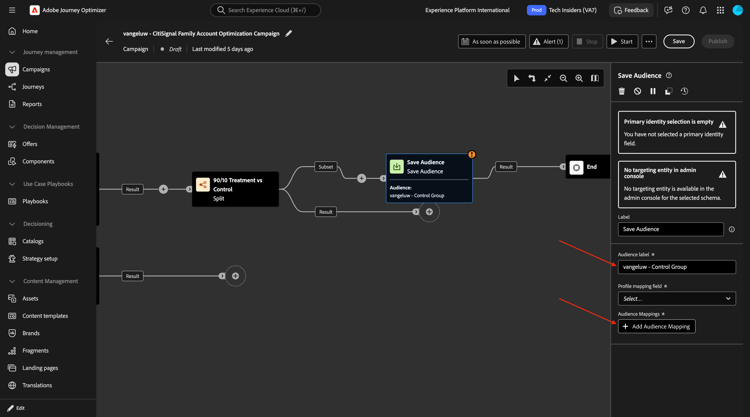Select the Result label after Save Audience
The image size is (750, 417).
506,167
